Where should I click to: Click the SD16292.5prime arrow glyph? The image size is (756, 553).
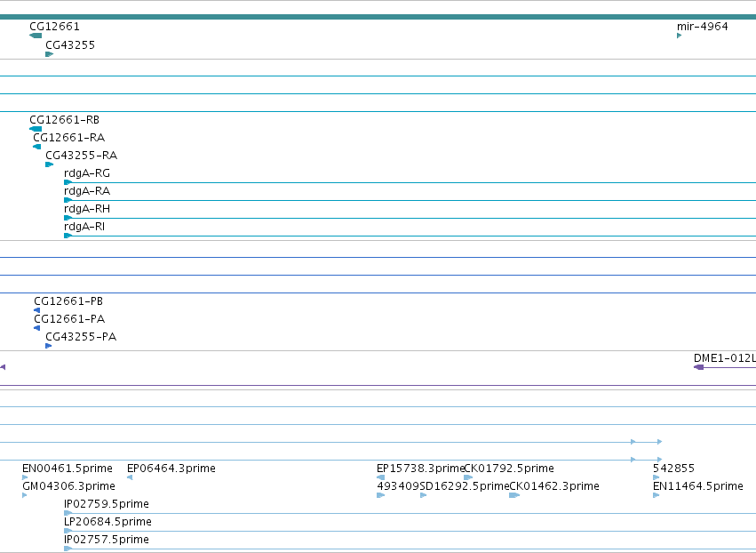pyautogui.click(x=424, y=495)
